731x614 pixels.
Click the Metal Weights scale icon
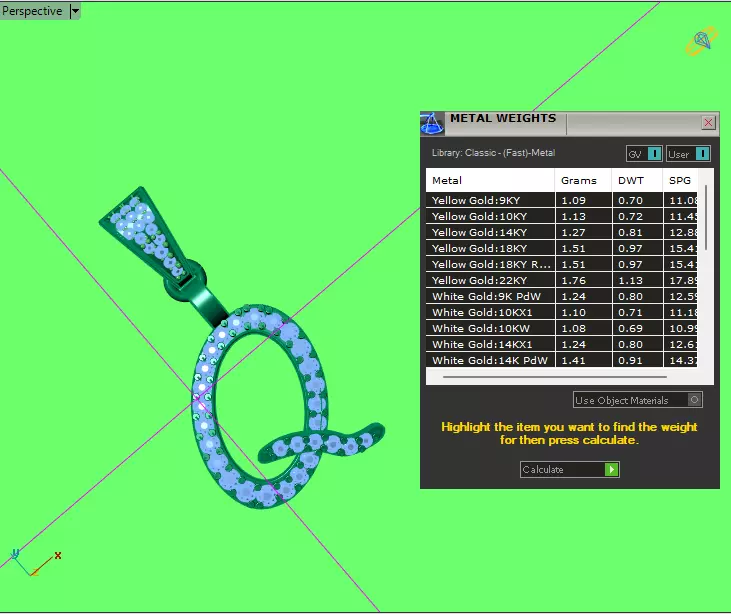pos(432,124)
